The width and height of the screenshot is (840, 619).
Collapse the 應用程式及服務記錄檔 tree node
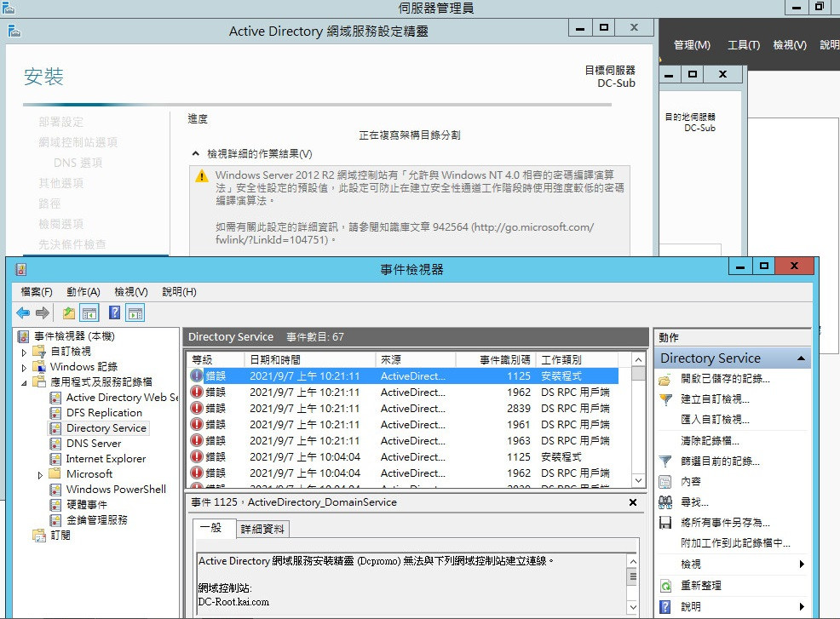24,383
